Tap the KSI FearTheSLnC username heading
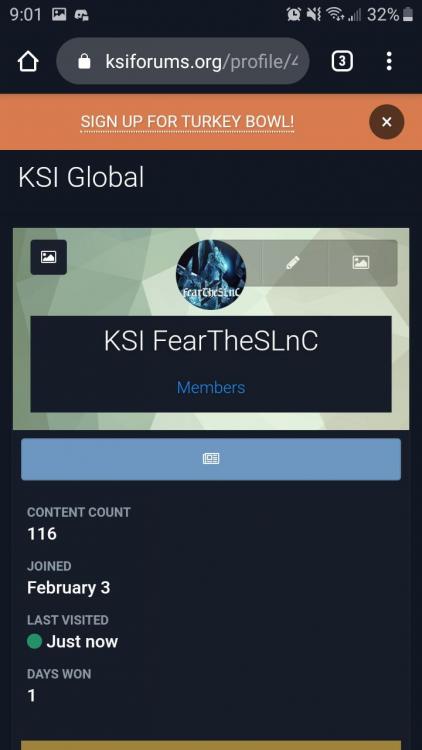 pos(211,342)
